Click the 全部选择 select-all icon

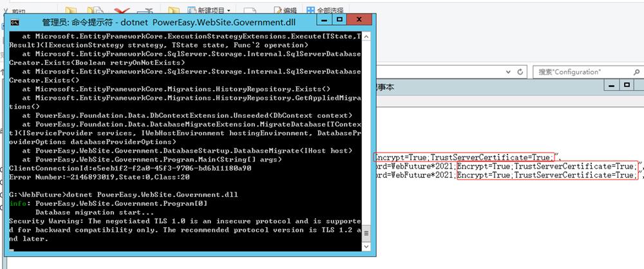(311, 10)
